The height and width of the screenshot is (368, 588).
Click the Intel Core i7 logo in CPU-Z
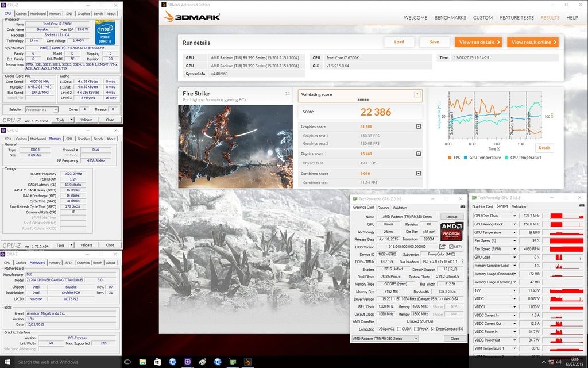pyautogui.click(x=105, y=33)
